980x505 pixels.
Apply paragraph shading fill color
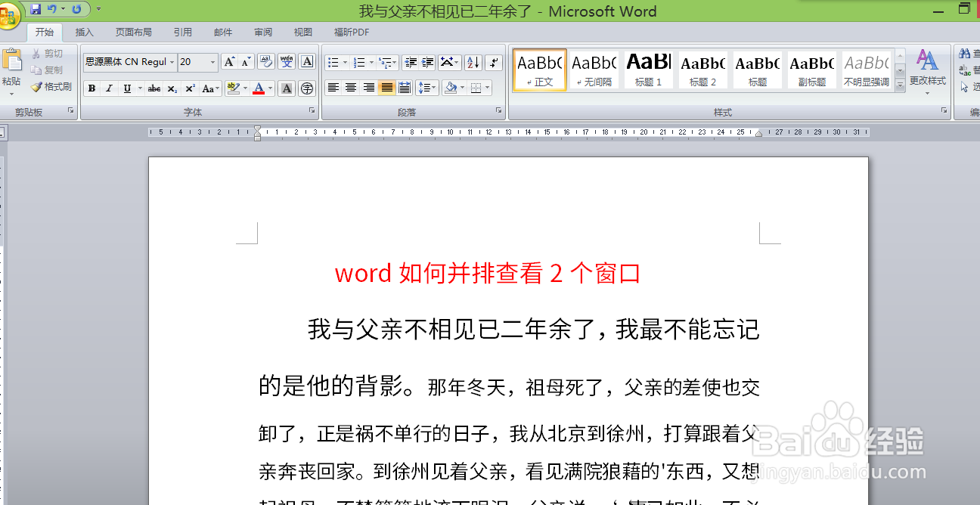(x=451, y=88)
